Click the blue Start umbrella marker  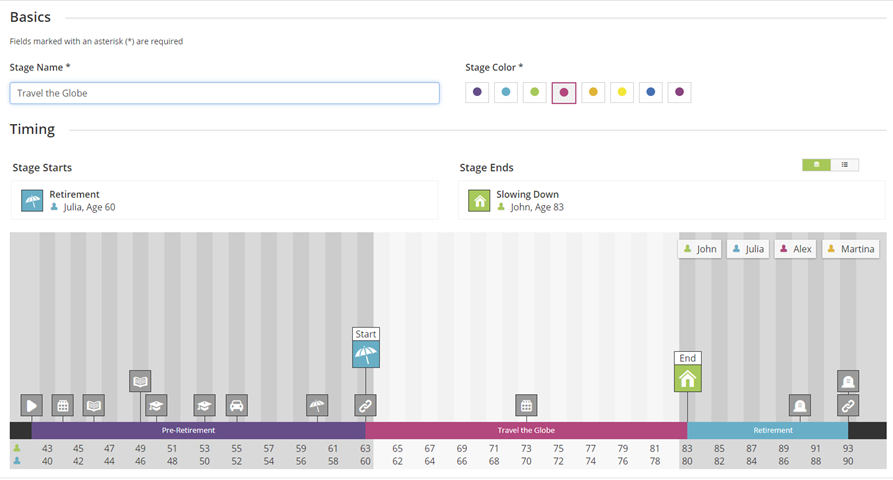click(366, 354)
